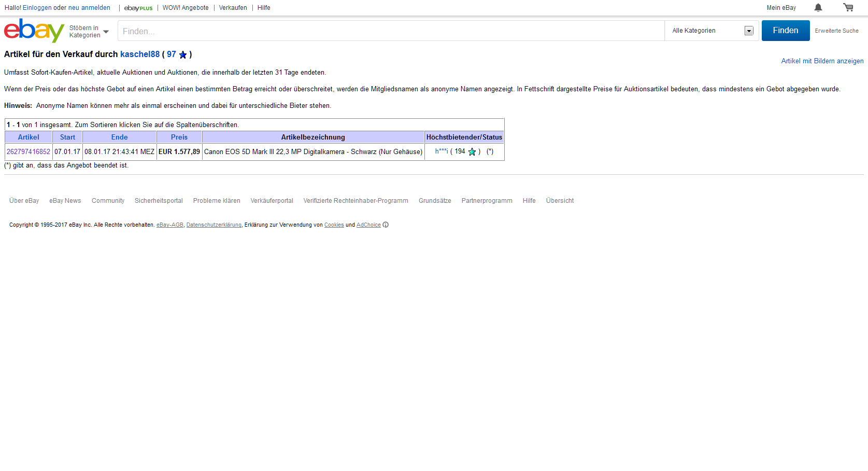Open seller kaschel88 profile link
This screenshot has height=471, width=868.
140,54
